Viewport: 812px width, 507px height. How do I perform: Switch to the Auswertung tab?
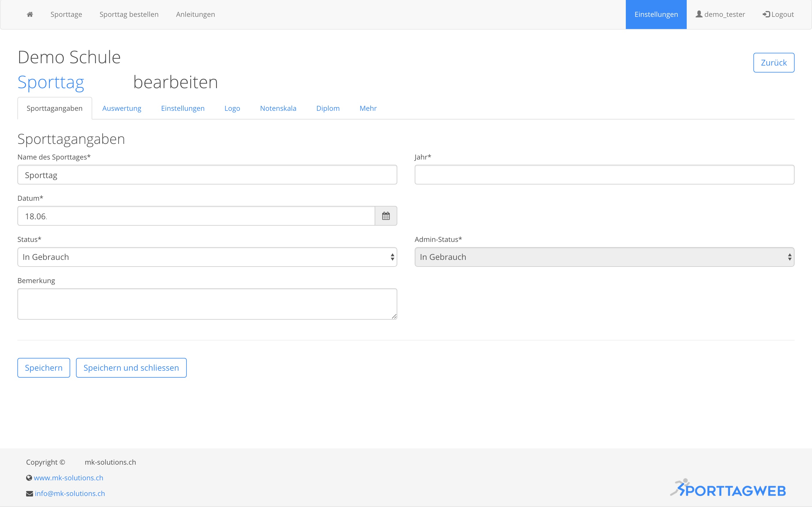(122, 108)
